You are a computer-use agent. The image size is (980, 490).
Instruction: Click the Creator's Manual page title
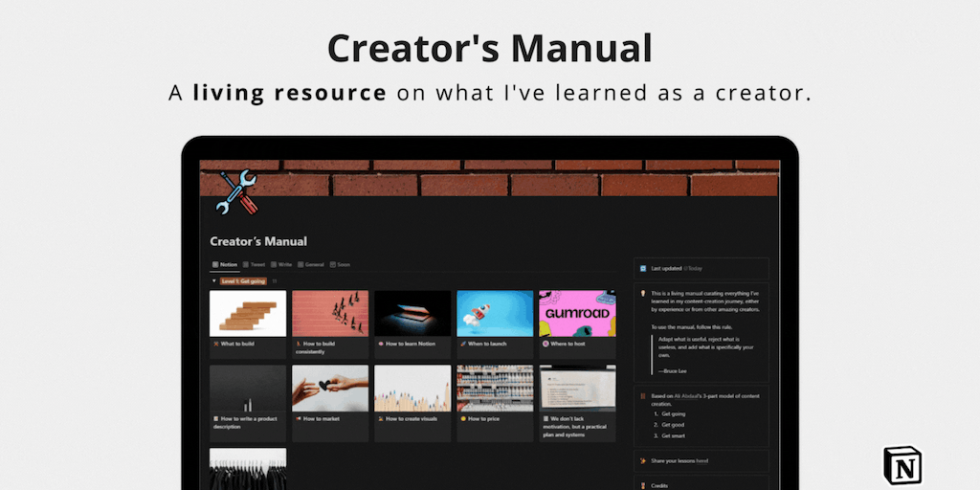pyautogui.click(x=258, y=241)
